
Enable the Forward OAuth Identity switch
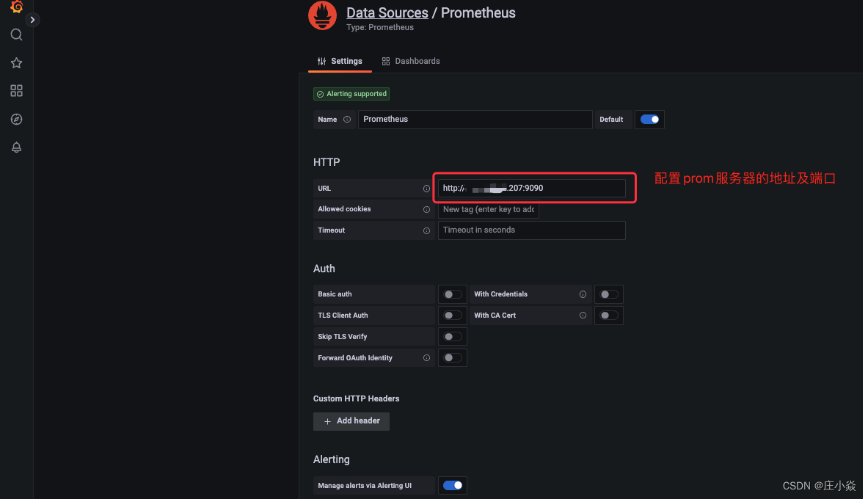coord(452,358)
